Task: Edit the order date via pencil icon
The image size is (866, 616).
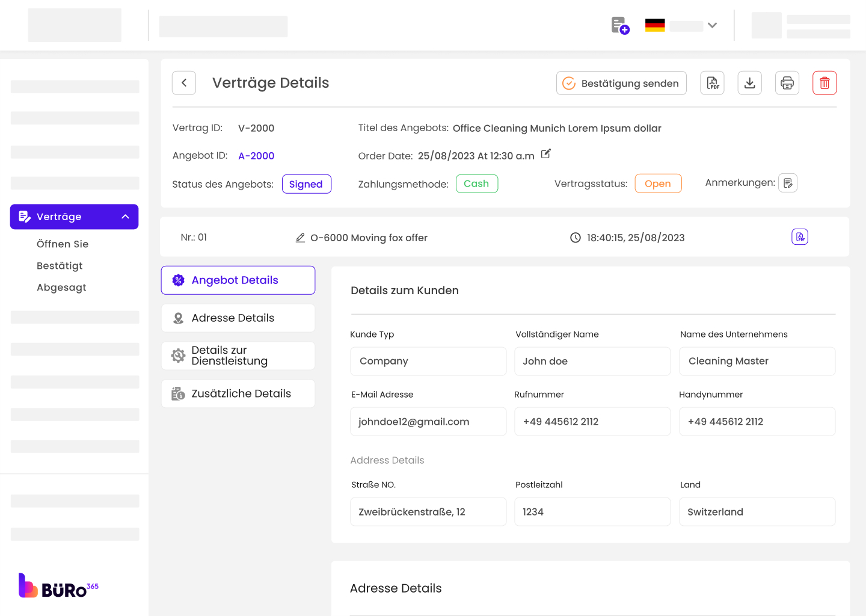Action: [545, 154]
